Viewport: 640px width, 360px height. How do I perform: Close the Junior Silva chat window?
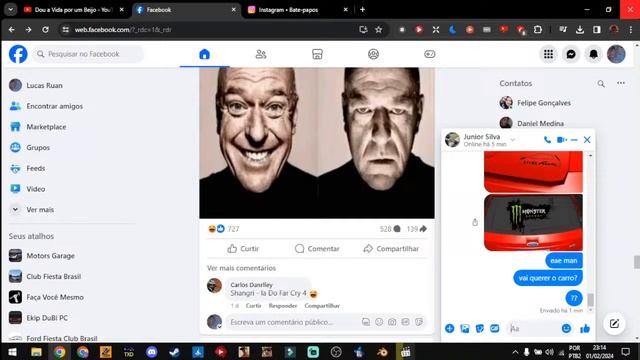[x=587, y=140]
